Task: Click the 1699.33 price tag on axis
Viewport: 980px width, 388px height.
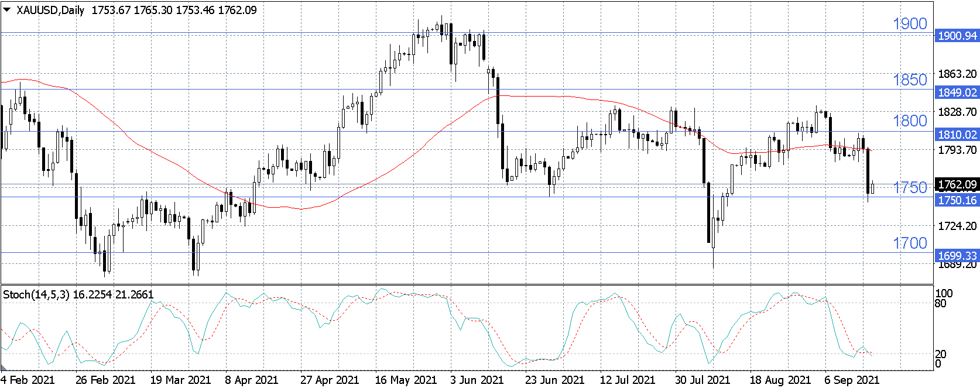Action: tap(957, 256)
